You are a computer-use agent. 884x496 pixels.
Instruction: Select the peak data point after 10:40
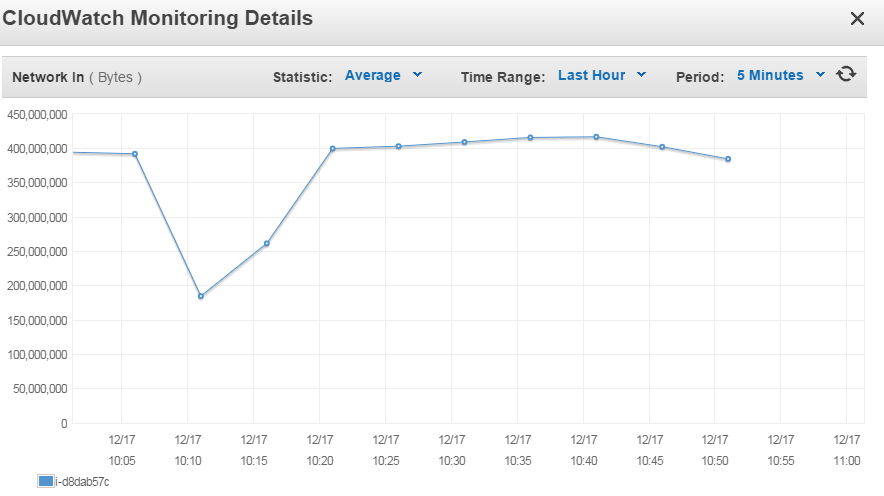(596, 137)
